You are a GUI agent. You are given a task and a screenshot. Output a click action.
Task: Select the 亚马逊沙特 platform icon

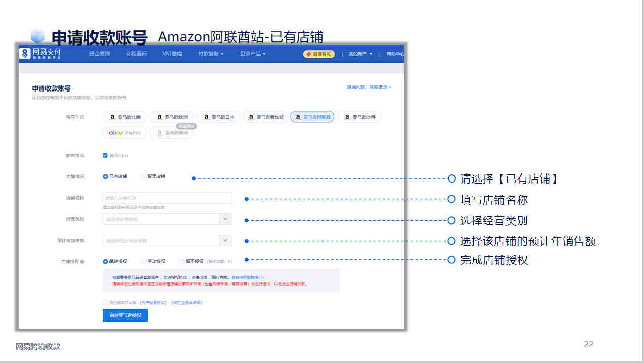point(359,117)
